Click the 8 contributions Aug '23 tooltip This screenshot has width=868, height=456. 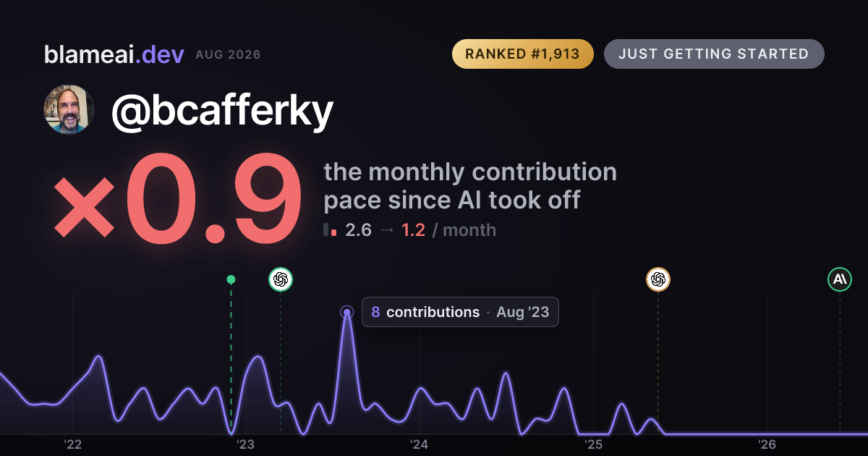[x=460, y=312]
